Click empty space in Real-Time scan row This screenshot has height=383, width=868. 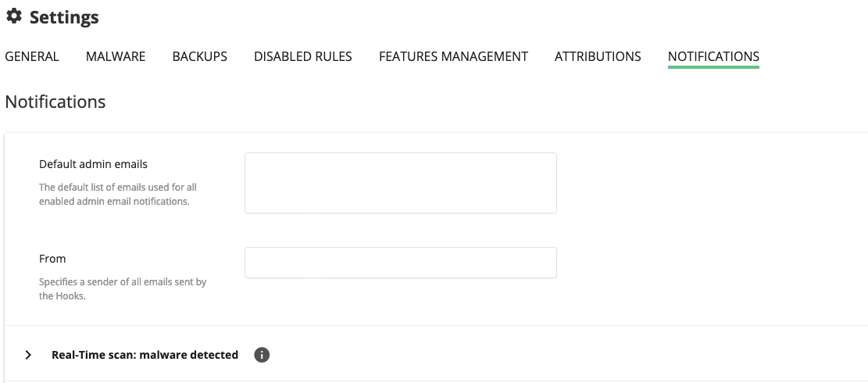coord(547,355)
